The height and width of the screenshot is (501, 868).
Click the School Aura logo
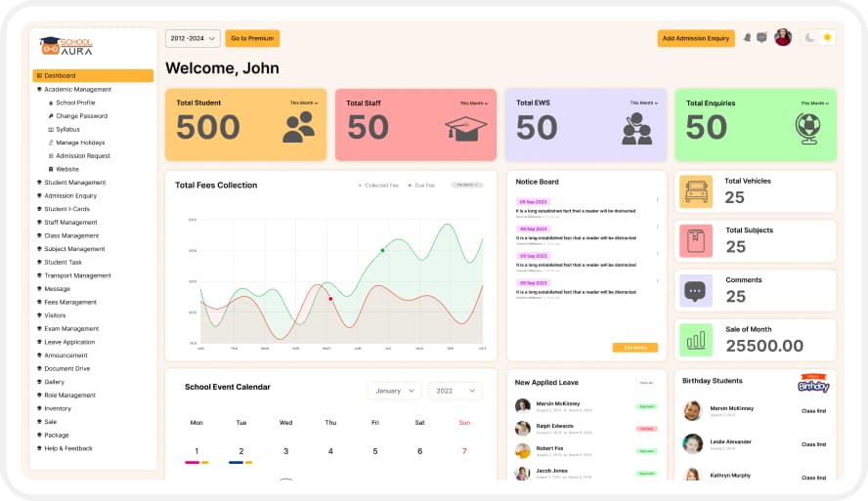click(66, 46)
